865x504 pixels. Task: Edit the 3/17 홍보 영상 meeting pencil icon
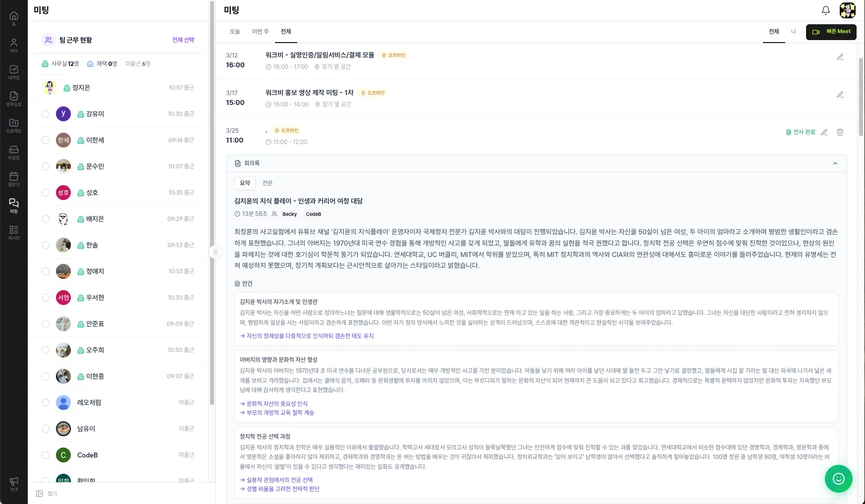(840, 95)
